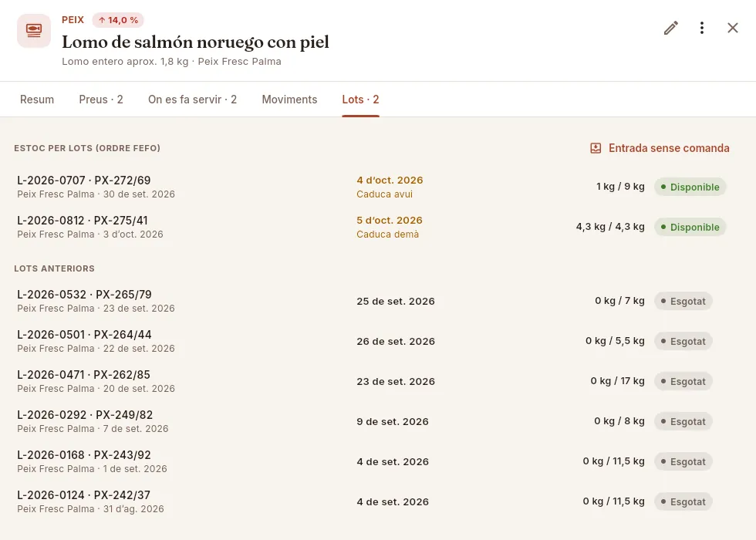The height and width of the screenshot is (540, 756).
Task: Select past lot L-2026-0532 · PX-265/79
Action: point(371,302)
